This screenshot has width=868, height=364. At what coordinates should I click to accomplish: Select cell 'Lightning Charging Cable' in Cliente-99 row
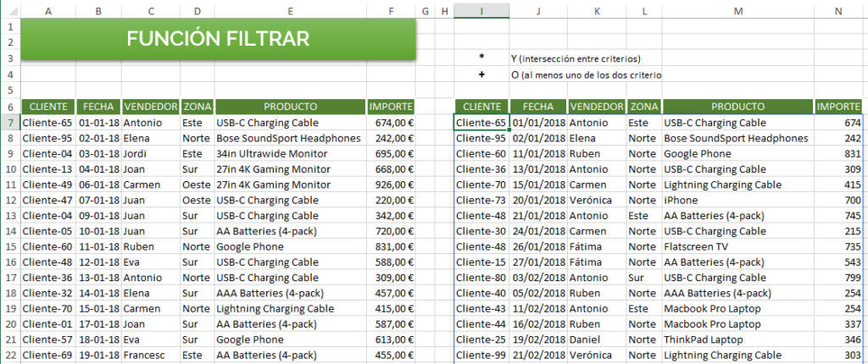coord(738,356)
